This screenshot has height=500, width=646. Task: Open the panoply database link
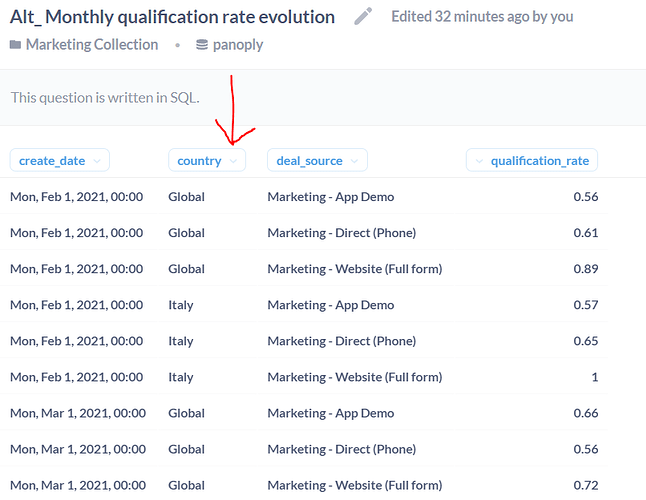[238, 44]
